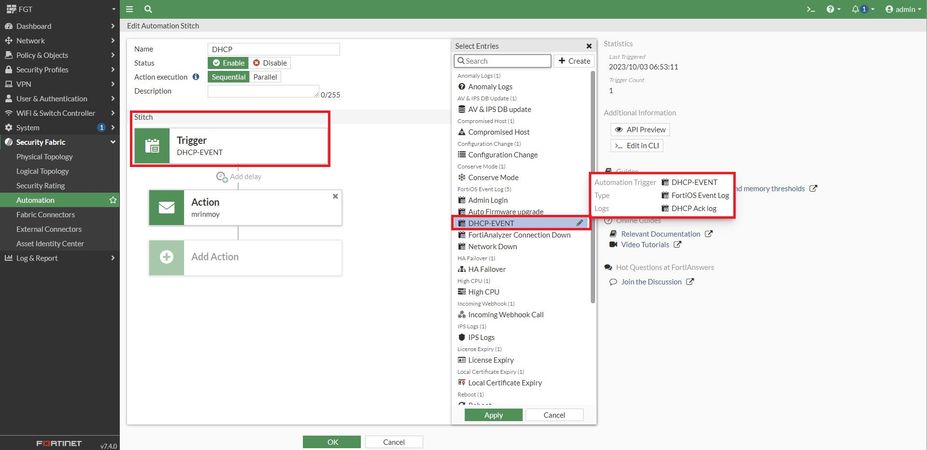The width and height of the screenshot is (927, 450).
Task: Open the FGT device dropdown
Action: point(60,9)
